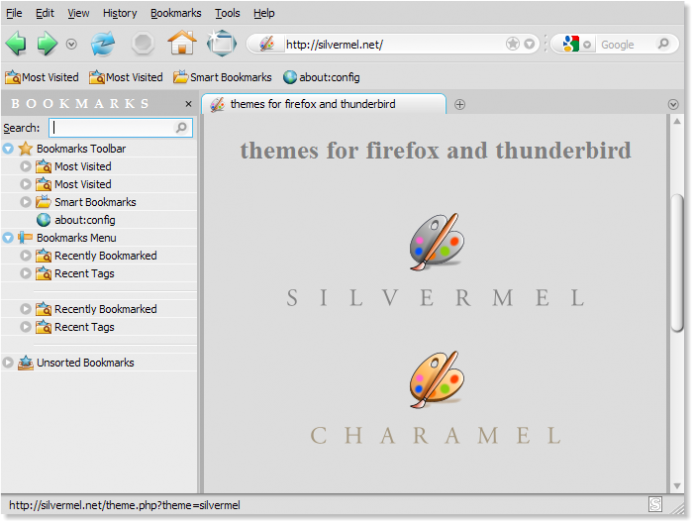Open the list all tabs dropdown
This screenshot has height=525, width=695.
[673, 104]
